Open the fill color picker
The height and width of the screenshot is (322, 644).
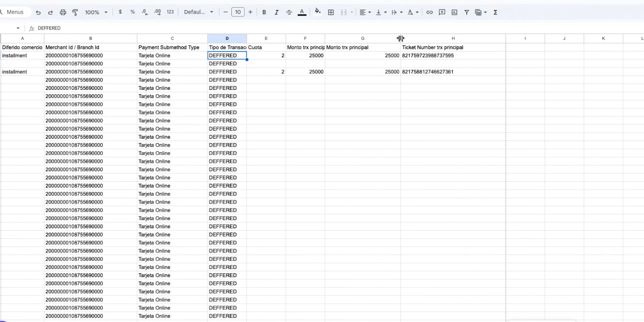pyautogui.click(x=318, y=12)
